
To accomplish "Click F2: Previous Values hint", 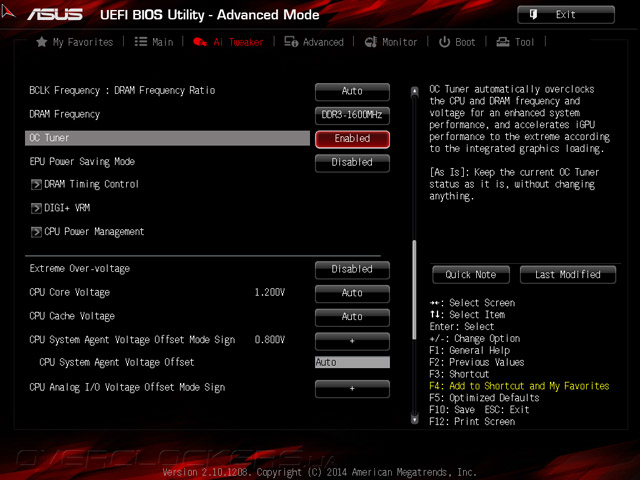I will coord(477,362).
